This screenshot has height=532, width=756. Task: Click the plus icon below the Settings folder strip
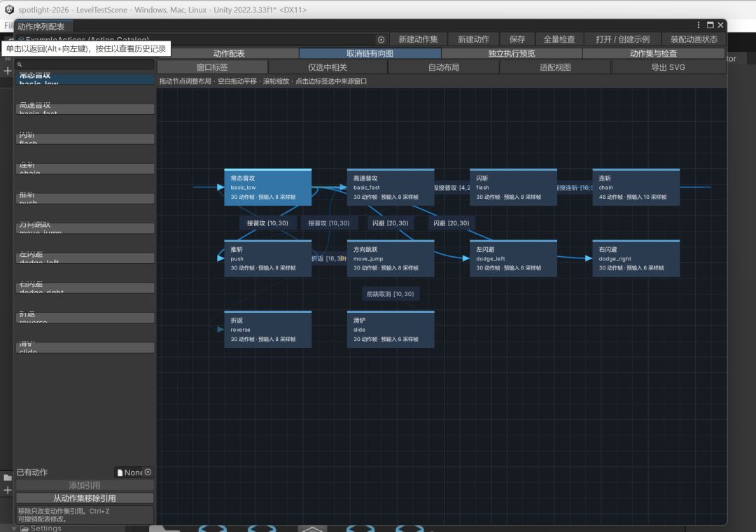(8, 491)
